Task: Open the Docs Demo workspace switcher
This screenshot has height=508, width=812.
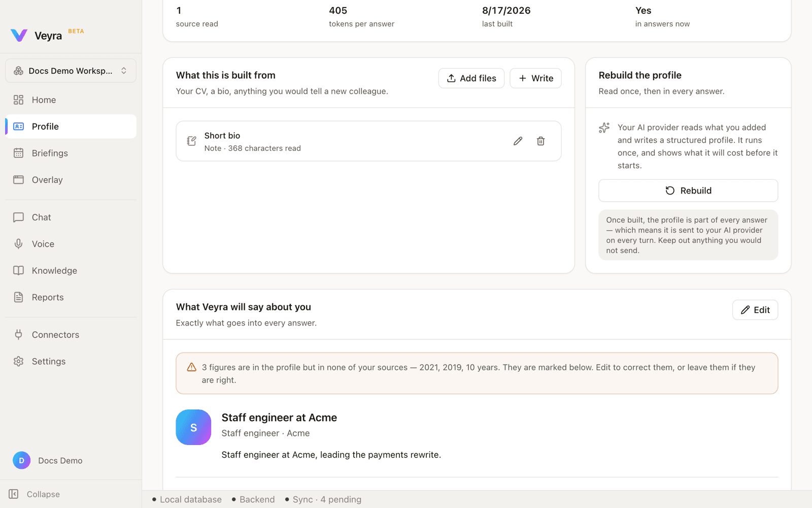Action: 71,71
